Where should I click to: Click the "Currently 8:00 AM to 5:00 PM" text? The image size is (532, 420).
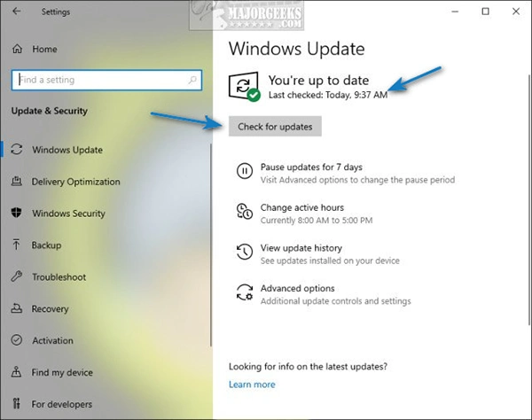coord(317,221)
